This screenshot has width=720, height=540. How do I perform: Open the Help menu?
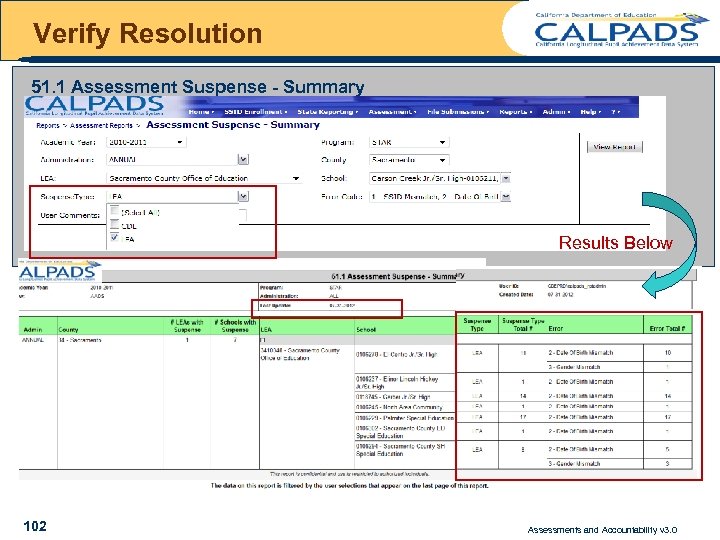pyautogui.click(x=590, y=112)
